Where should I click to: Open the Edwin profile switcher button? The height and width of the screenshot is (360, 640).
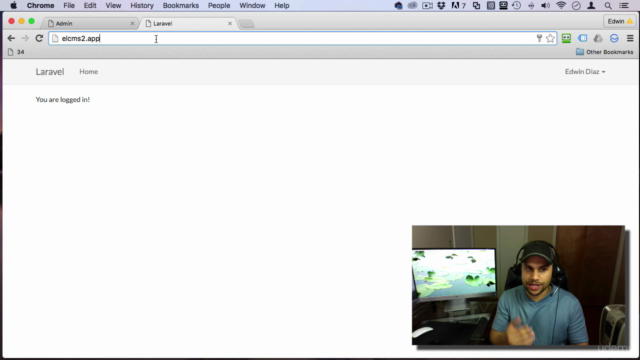point(620,21)
